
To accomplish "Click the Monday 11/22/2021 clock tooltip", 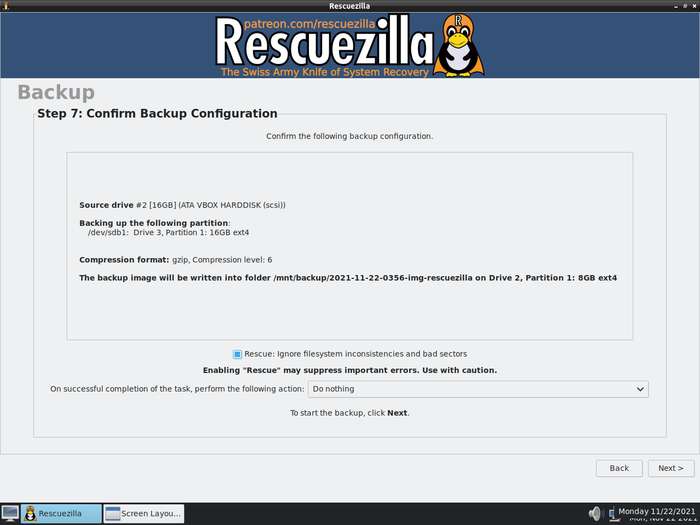I will pos(656,511).
